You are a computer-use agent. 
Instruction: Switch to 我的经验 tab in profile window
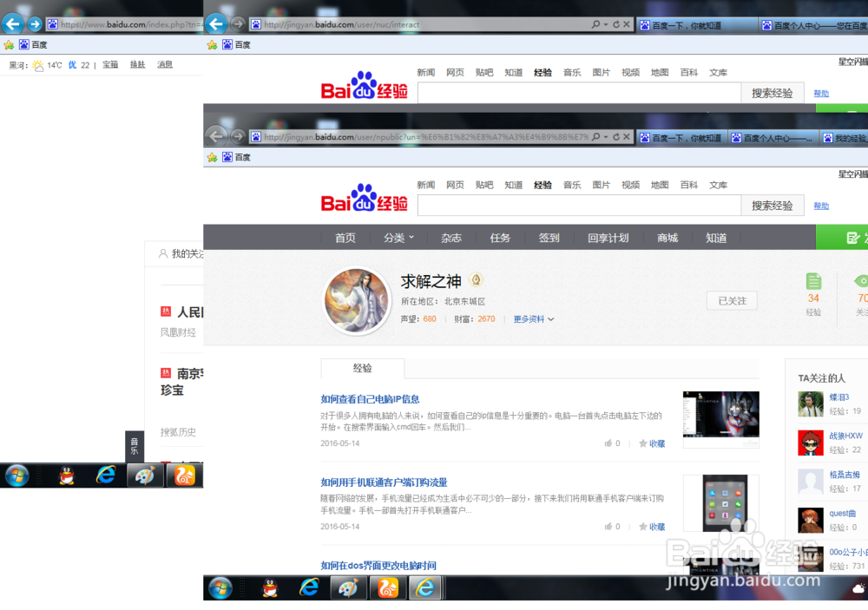(x=844, y=138)
